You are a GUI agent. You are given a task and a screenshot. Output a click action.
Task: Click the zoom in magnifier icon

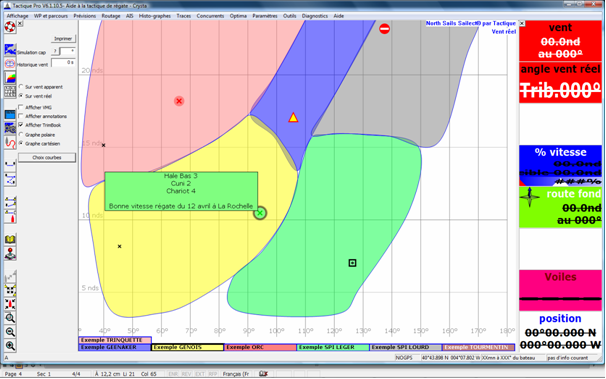click(x=10, y=346)
